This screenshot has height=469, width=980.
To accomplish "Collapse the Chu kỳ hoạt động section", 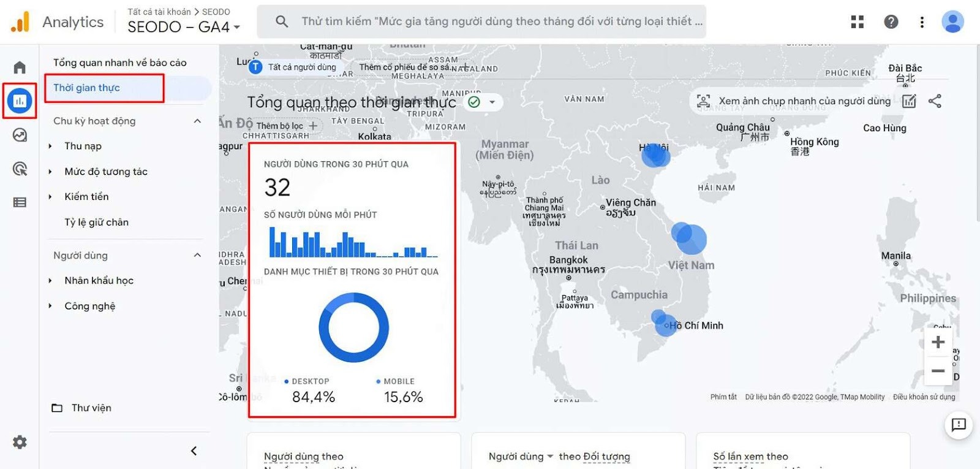I will click(x=197, y=121).
